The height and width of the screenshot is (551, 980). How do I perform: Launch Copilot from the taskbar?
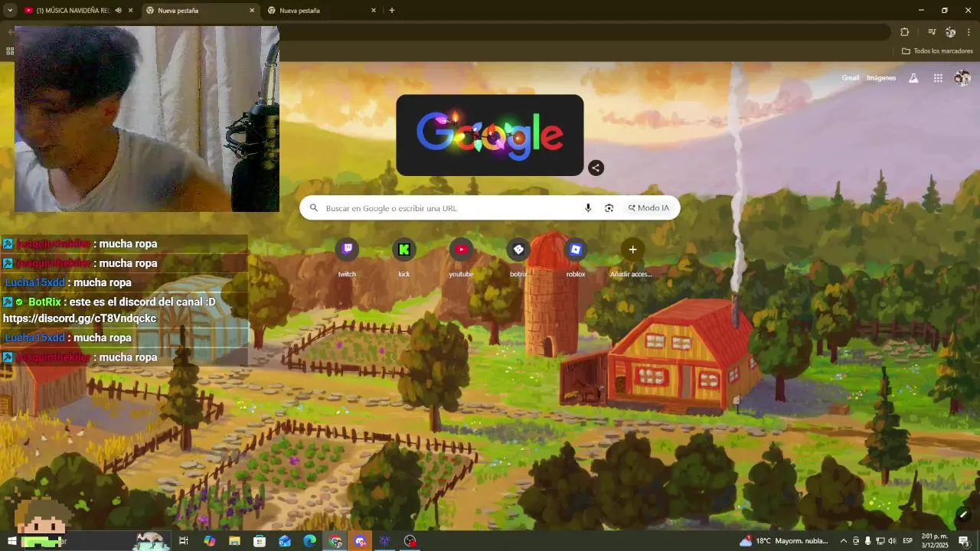(x=210, y=541)
